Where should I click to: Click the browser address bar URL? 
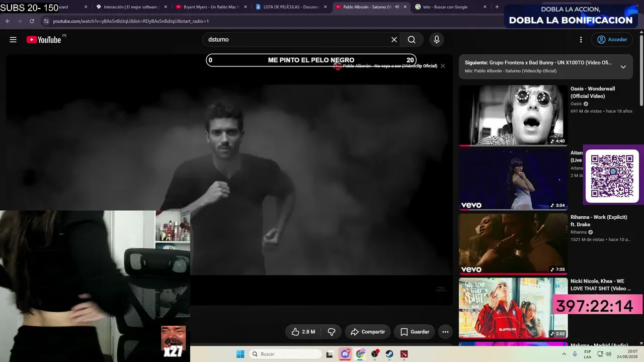click(131, 21)
